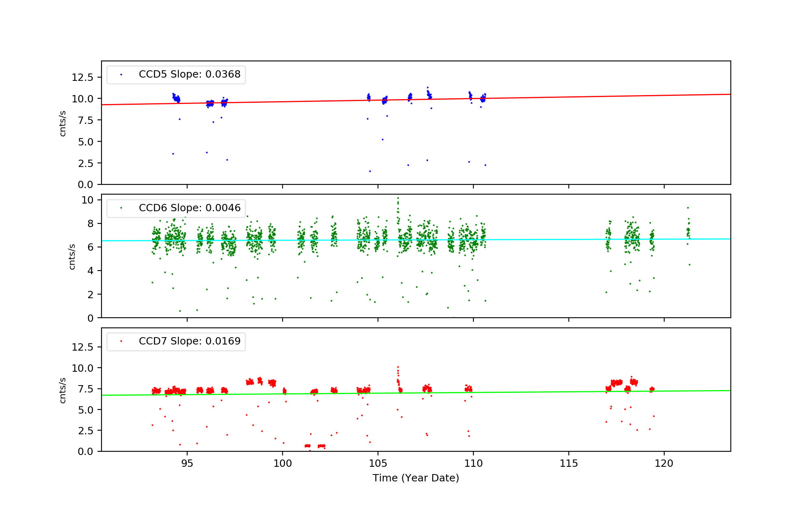Click the cnts/s label of top plot
The height and width of the screenshot is (507, 812).
(63, 123)
